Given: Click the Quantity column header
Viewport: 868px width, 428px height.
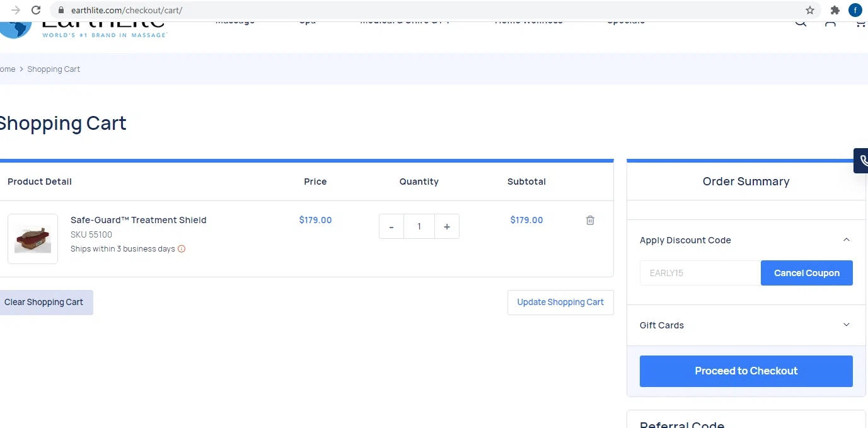Looking at the screenshot, I should click(419, 182).
